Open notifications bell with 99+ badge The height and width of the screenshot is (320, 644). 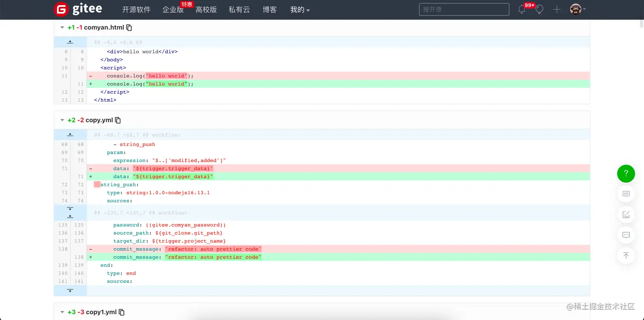coord(522,9)
